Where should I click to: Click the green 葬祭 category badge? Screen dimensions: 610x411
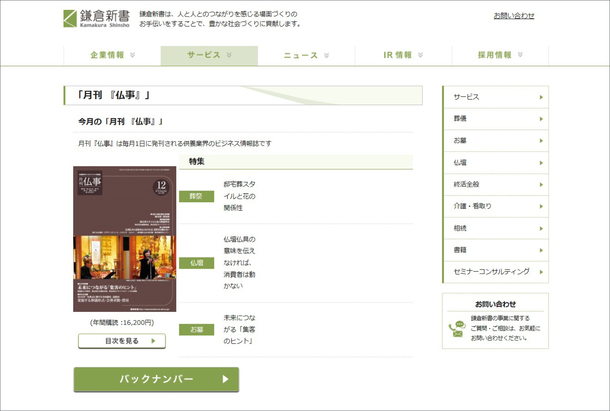(196, 196)
